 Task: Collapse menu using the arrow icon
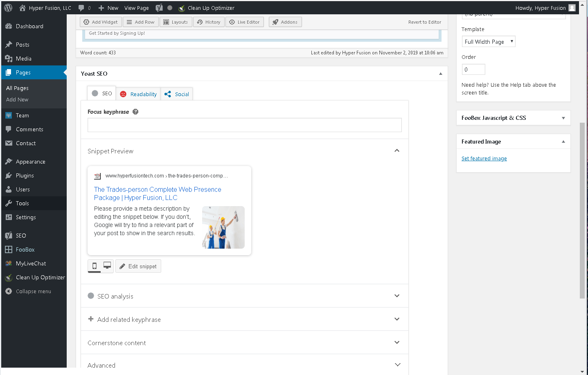pyautogui.click(x=9, y=291)
